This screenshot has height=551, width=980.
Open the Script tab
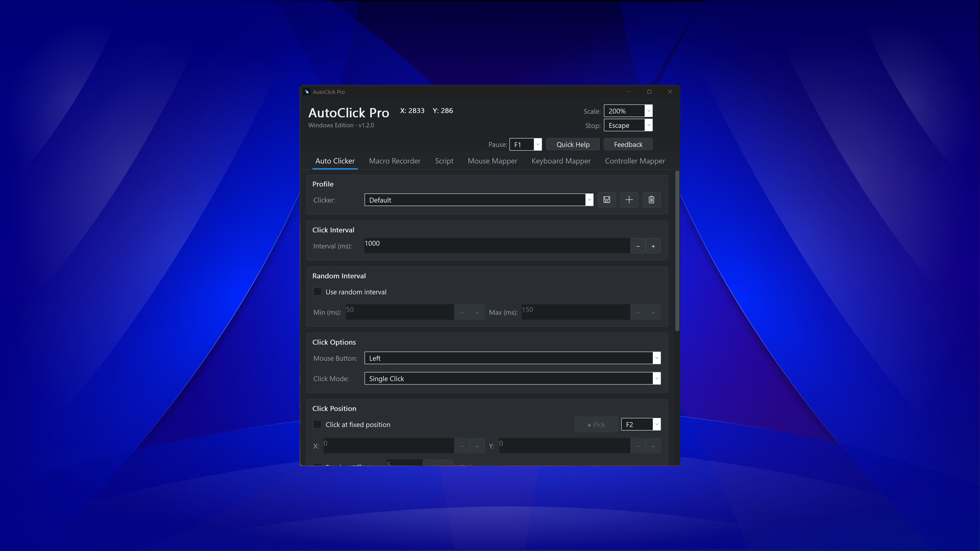click(444, 161)
